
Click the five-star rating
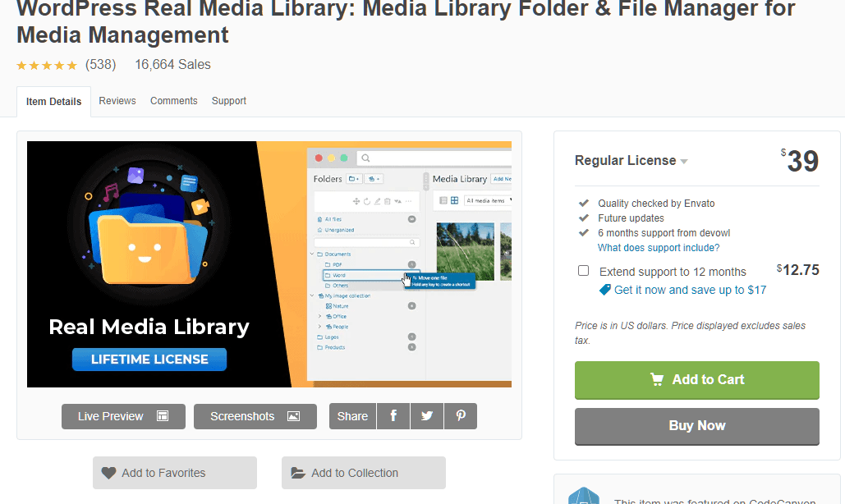click(x=47, y=65)
